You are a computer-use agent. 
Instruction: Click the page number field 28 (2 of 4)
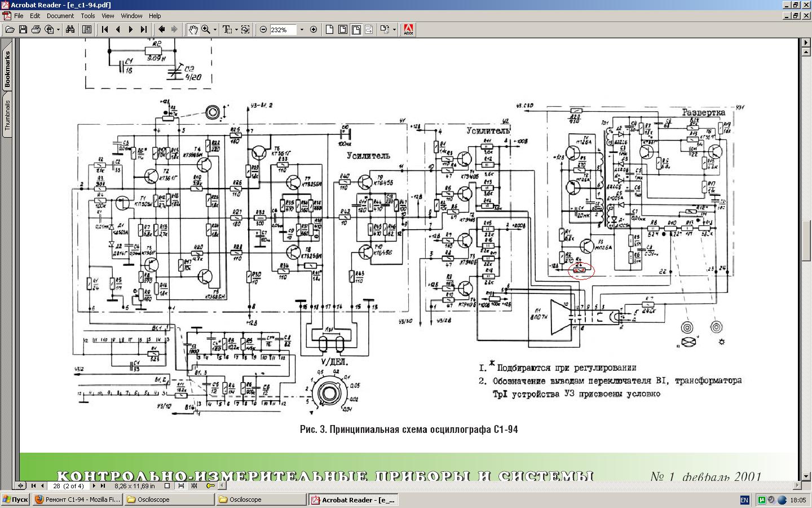[x=68, y=485]
